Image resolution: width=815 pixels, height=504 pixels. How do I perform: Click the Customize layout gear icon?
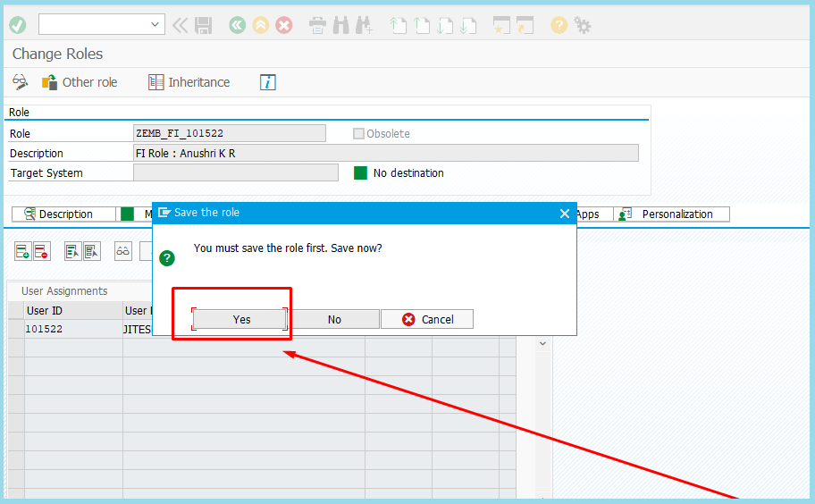583,25
